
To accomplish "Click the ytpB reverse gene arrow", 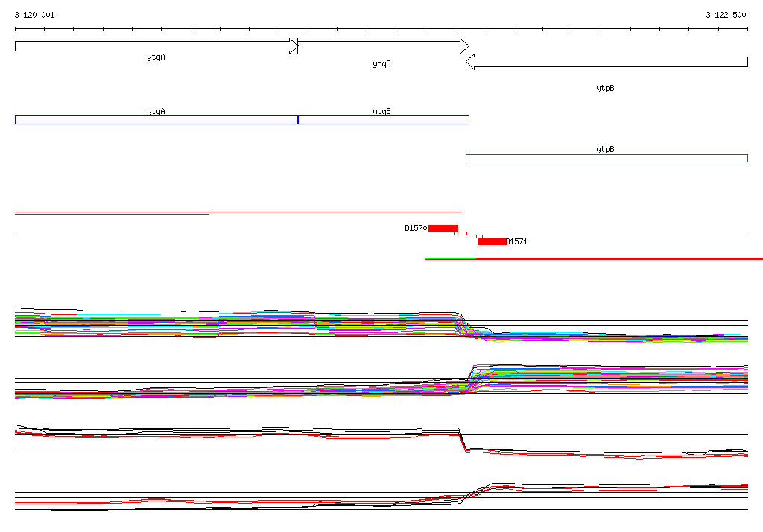I will [x=607, y=62].
